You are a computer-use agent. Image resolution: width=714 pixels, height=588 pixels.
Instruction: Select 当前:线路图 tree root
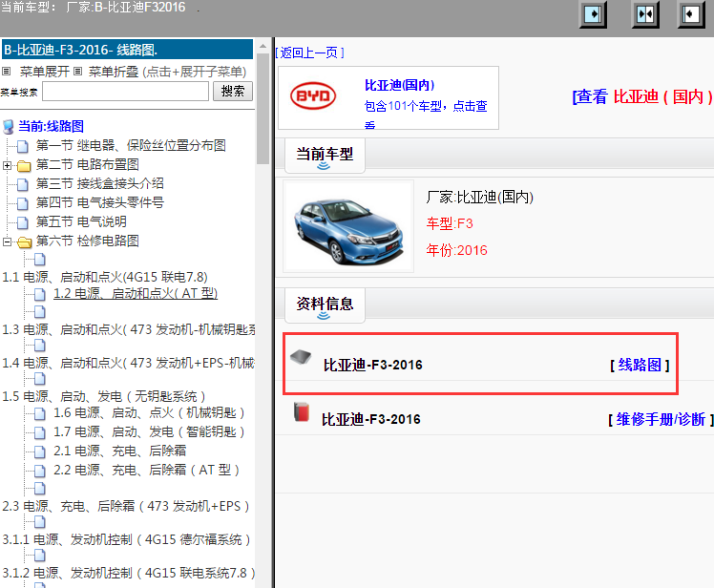[51, 126]
